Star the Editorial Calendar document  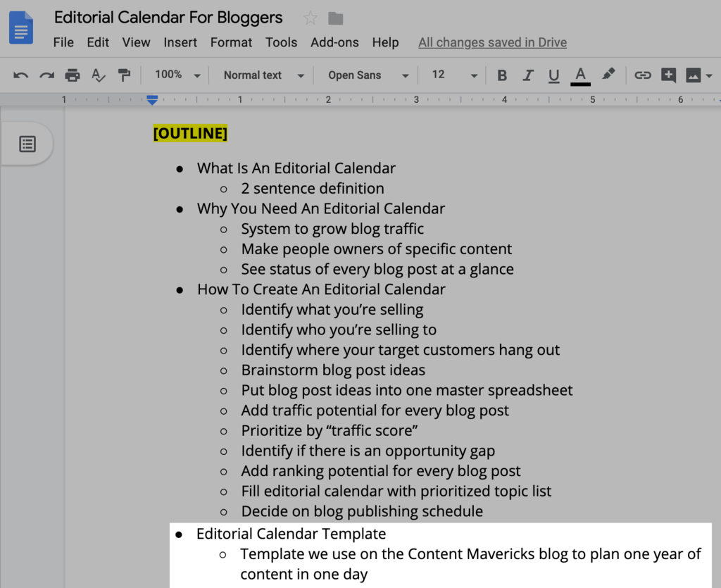click(x=311, y=18)
